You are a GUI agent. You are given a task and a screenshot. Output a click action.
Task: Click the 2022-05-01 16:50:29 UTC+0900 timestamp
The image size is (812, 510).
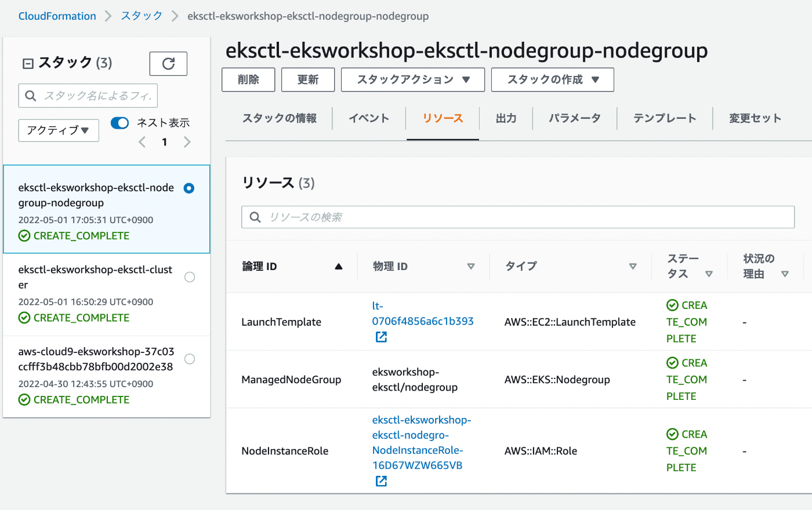click(86, 302)
